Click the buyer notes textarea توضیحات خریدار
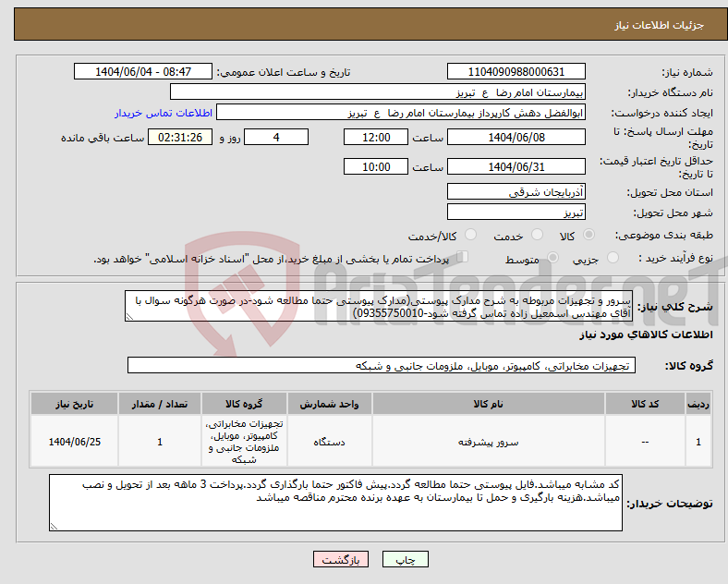This screenshot has width=728, height=584. (x=335, y=503)
